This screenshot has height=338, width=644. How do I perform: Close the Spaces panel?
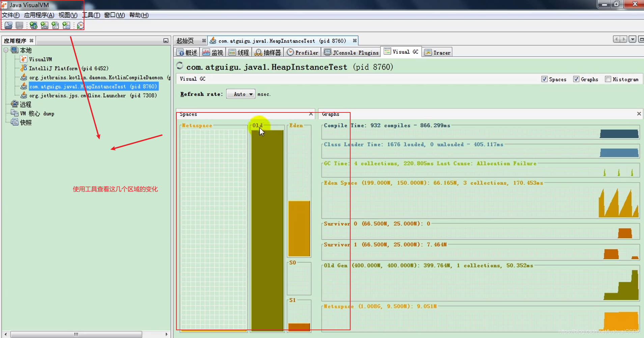point(311,114)
